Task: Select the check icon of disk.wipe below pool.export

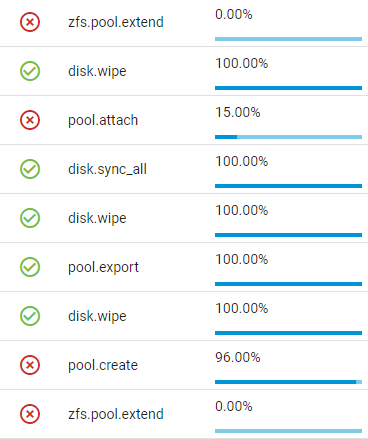Action: click(30, 316)
